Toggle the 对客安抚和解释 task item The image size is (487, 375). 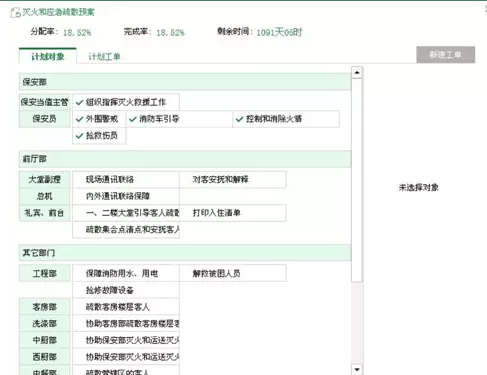pyautogui.click(x=233, y=180)
